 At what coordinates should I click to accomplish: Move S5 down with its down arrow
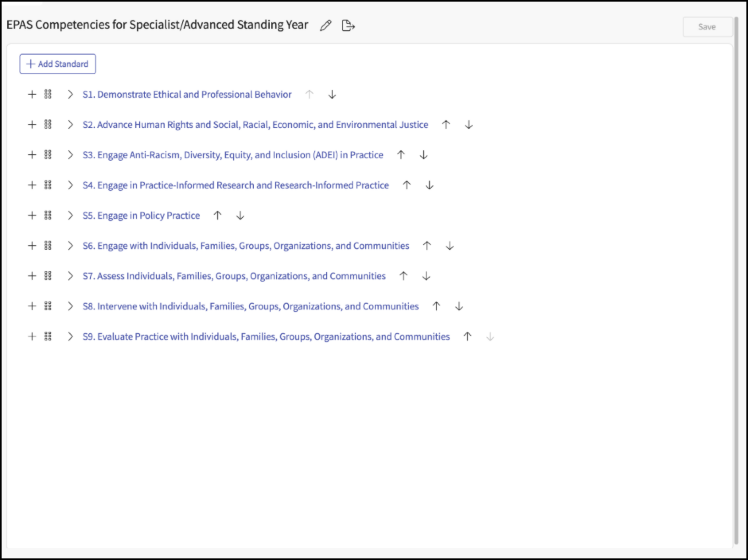click(240, 215)
